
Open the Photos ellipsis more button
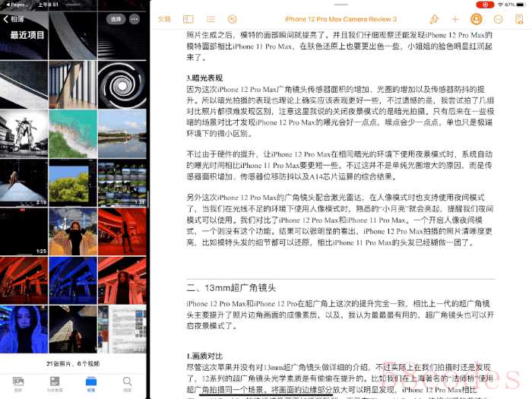135,19
